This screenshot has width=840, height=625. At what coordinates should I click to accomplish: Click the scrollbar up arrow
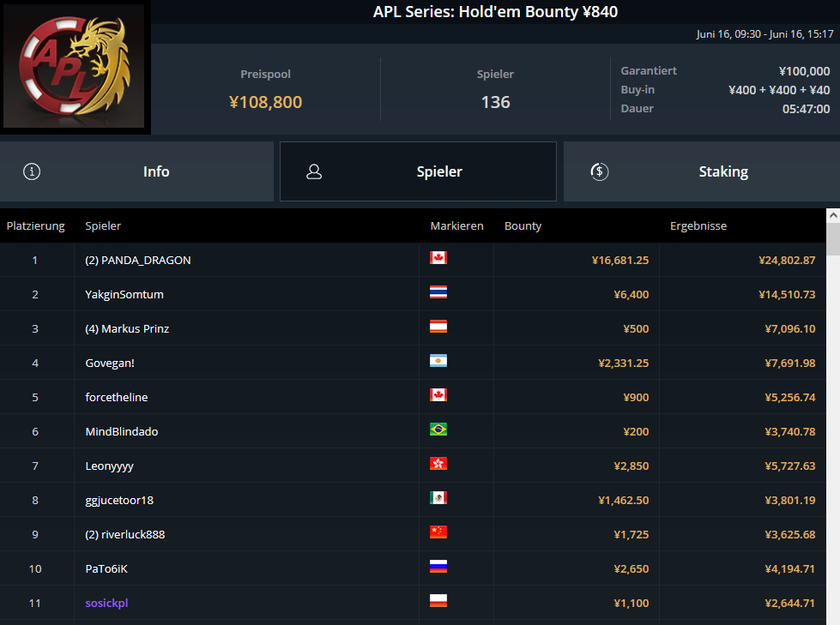(833, 216)
